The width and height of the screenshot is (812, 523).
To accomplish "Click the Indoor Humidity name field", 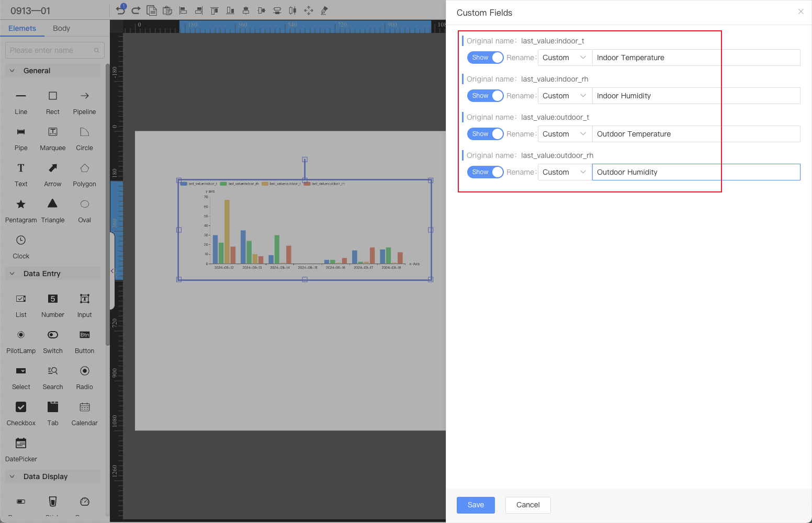I will tap(696, 96).
